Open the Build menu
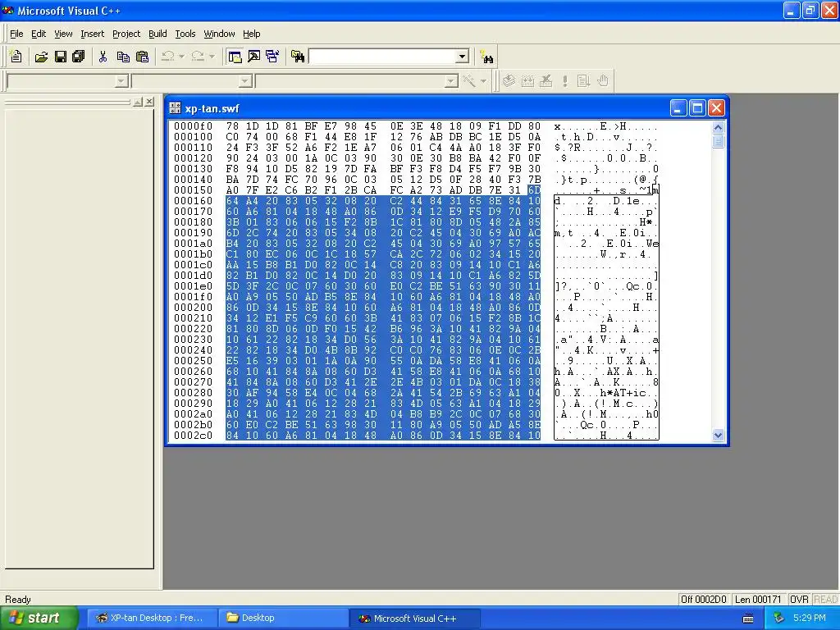The height and width of the screenshot is (630, 840). coord(157,34)
